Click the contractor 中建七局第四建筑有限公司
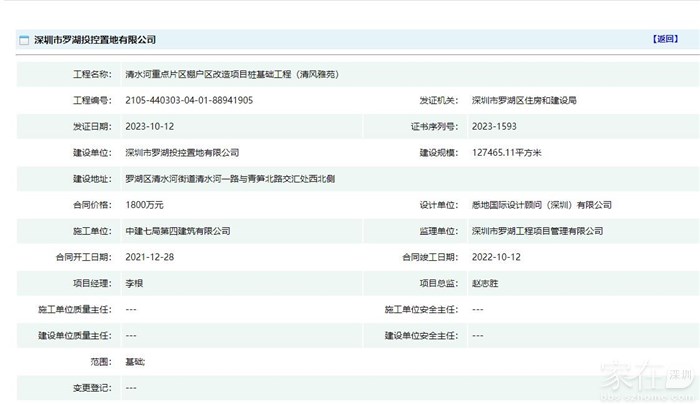The height and width of the screenshot is (405, 700). point(178,231)
